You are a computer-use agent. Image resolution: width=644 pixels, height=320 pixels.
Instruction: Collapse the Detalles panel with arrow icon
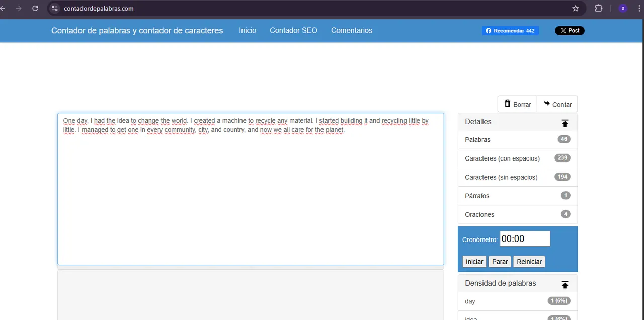click(x=565, y=123)
